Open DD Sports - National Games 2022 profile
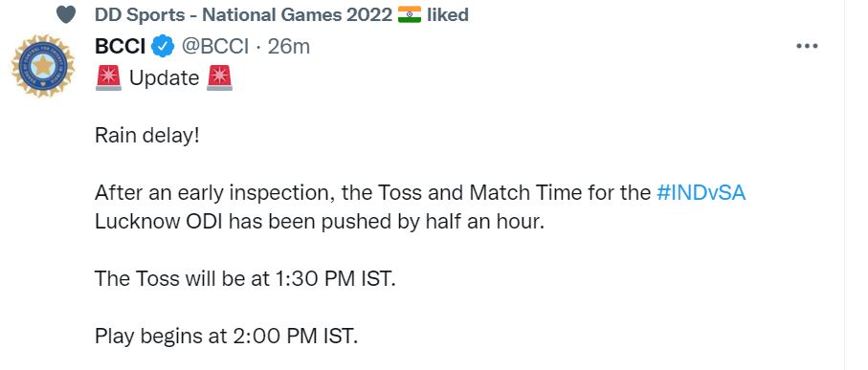Image resolution: width=868 pixels, height=370 pixels. [243, 15]
